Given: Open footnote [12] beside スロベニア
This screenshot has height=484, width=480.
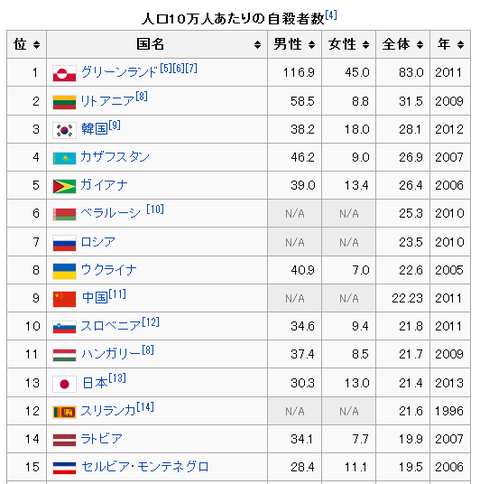Looking at the screenshot, I should click(151, 322).
